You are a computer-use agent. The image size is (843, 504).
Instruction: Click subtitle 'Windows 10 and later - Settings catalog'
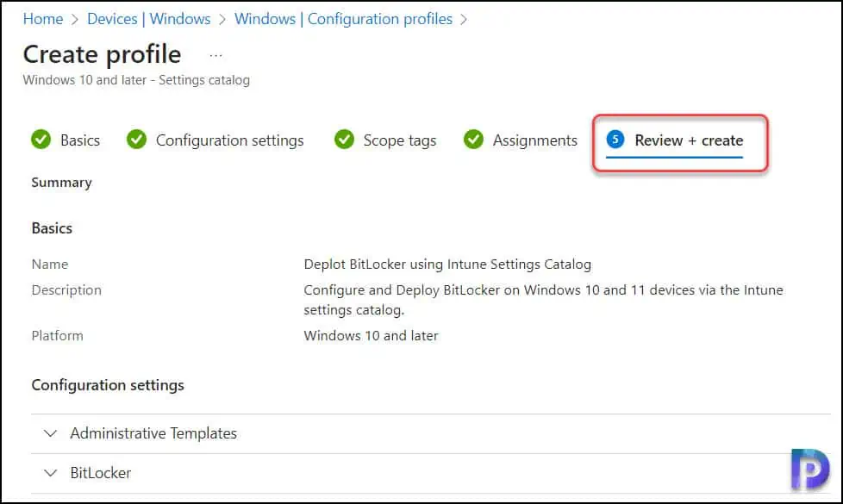click(x=136, y=80)
